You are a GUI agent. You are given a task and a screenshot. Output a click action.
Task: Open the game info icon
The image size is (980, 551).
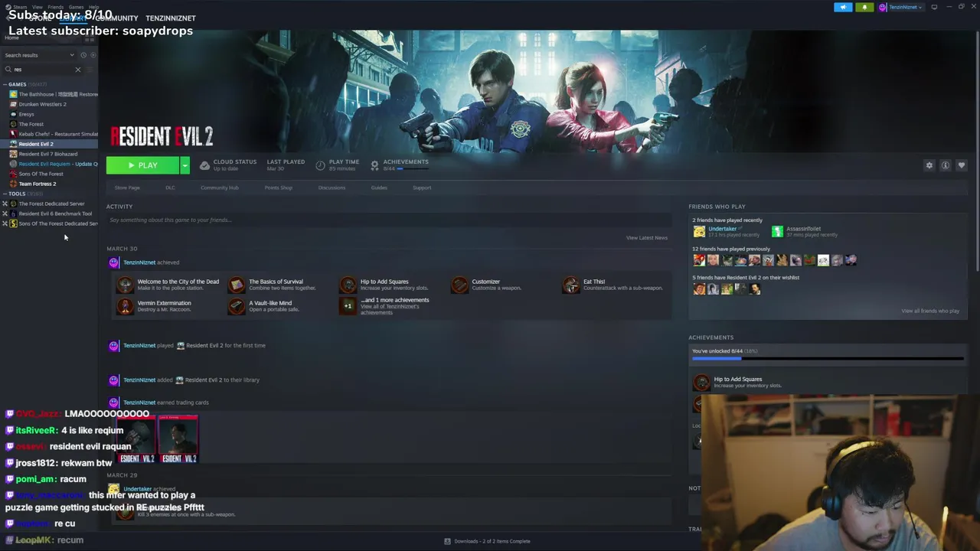(946, 165)
